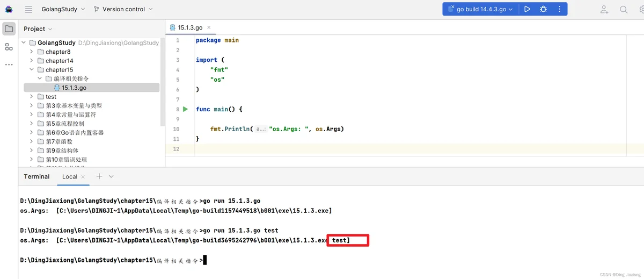Select the 第9章结构体 folder
644x279 pixels.
coord(59,151)
